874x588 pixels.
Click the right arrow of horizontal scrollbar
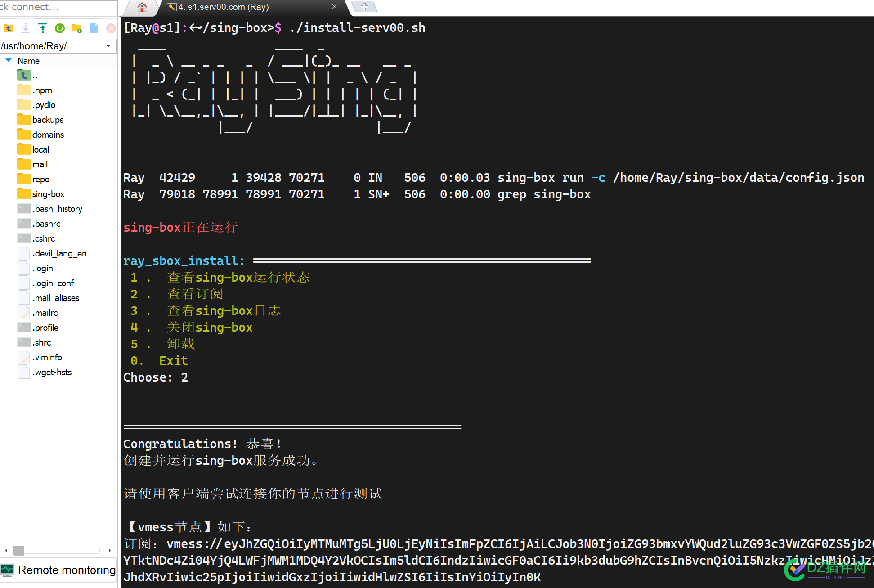pyautogui.click(x=110, y=550)
